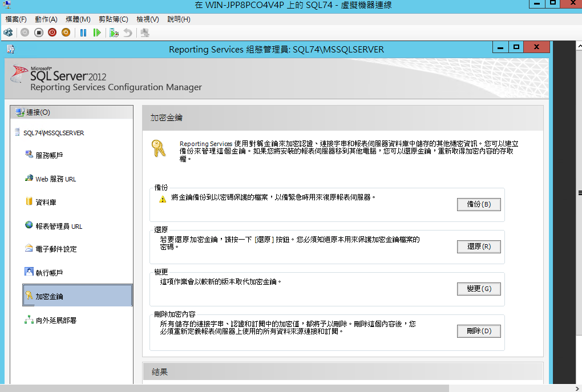582x392 pixels.
Task: Click the 刪除加密內容 group label
Action: pos(175,314)
